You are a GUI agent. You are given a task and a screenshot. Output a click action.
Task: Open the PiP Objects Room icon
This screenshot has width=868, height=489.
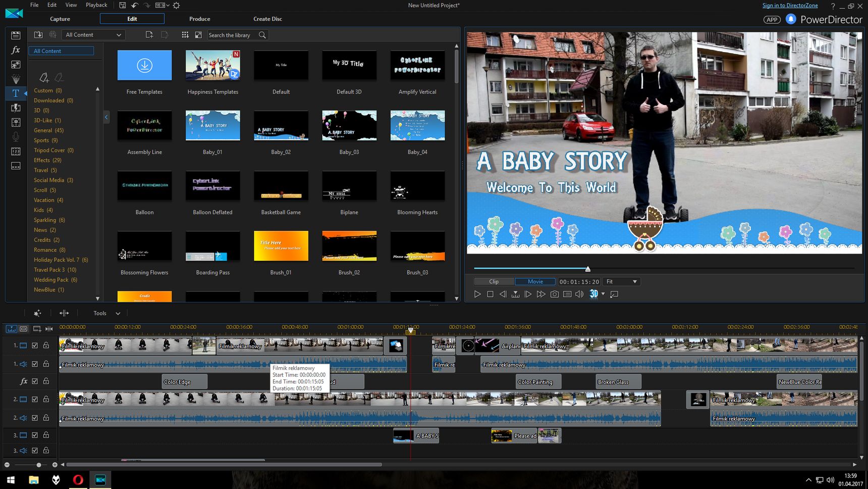[16, 65]
